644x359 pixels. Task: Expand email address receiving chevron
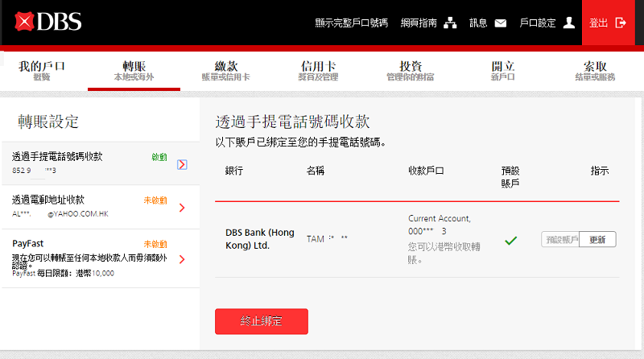tap(182, 208)
